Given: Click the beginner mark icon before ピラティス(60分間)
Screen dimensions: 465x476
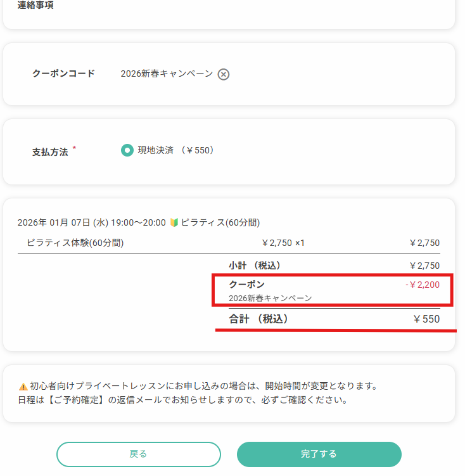Looking at the screenshot, I should pos(174,222).
